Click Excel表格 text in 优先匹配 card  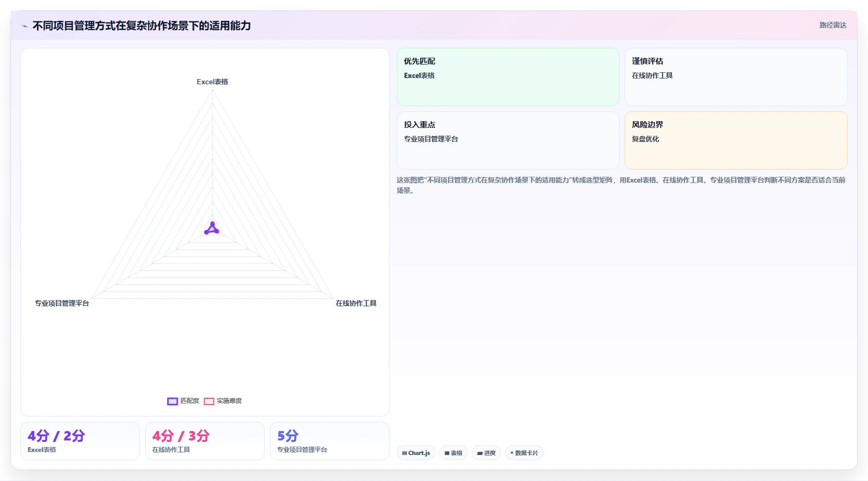pyautogui.click(x=419, y=75)
